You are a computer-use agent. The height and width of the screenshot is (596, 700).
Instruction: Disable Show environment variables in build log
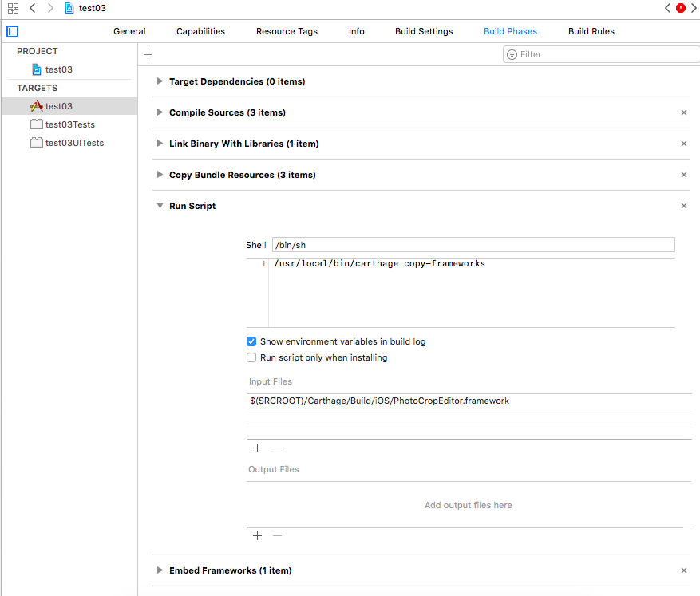click(x=252, y=341)
